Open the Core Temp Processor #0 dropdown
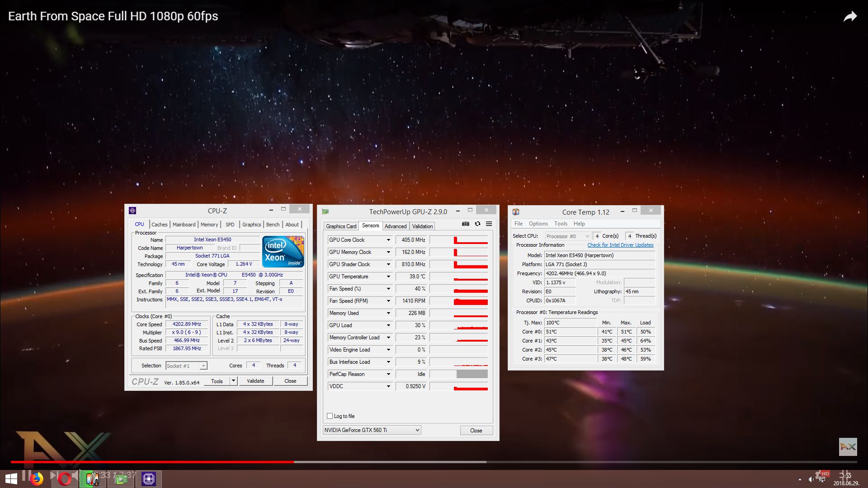 tap(567, 236)
